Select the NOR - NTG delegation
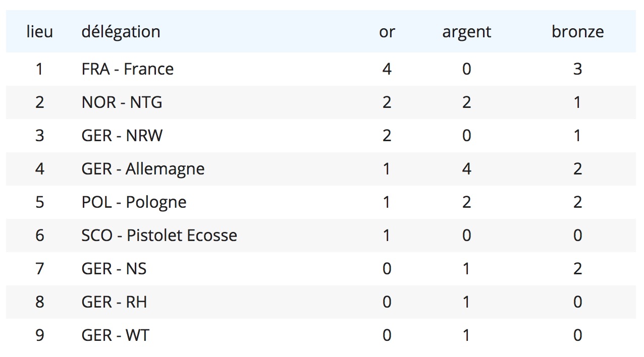 pos(122,102)
